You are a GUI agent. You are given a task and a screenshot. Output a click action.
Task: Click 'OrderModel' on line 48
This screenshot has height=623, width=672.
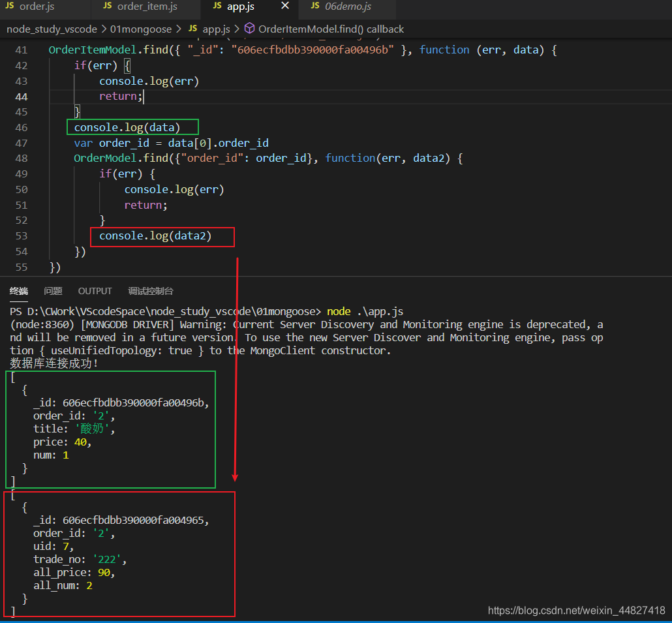coord(105,159)
